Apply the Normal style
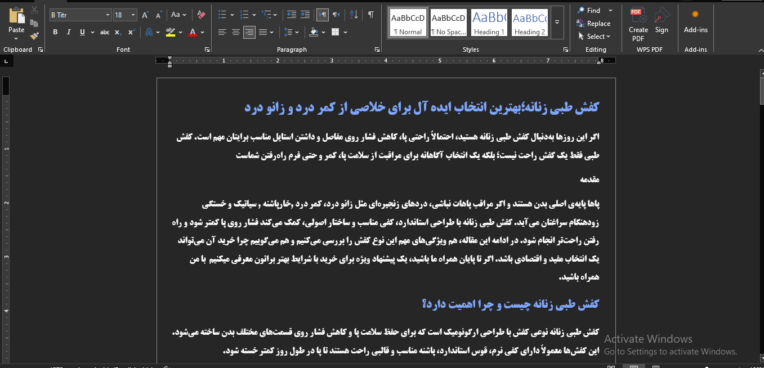 point(408,22)
